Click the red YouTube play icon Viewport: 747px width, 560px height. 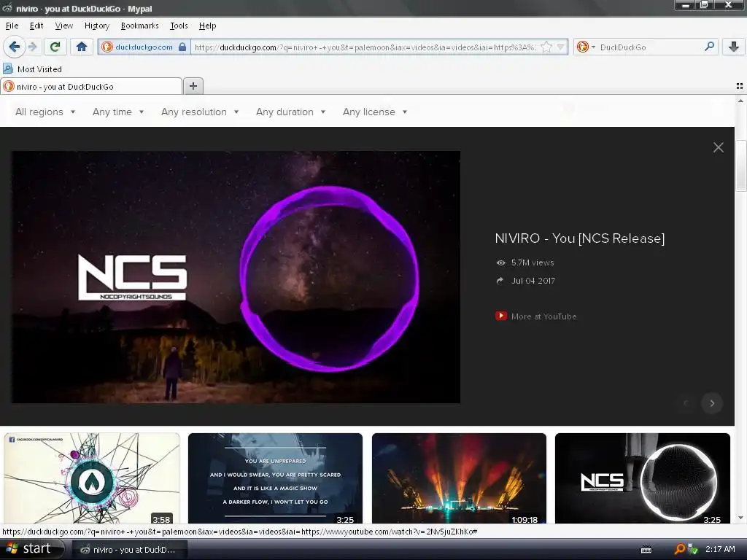tap(500, 316)
